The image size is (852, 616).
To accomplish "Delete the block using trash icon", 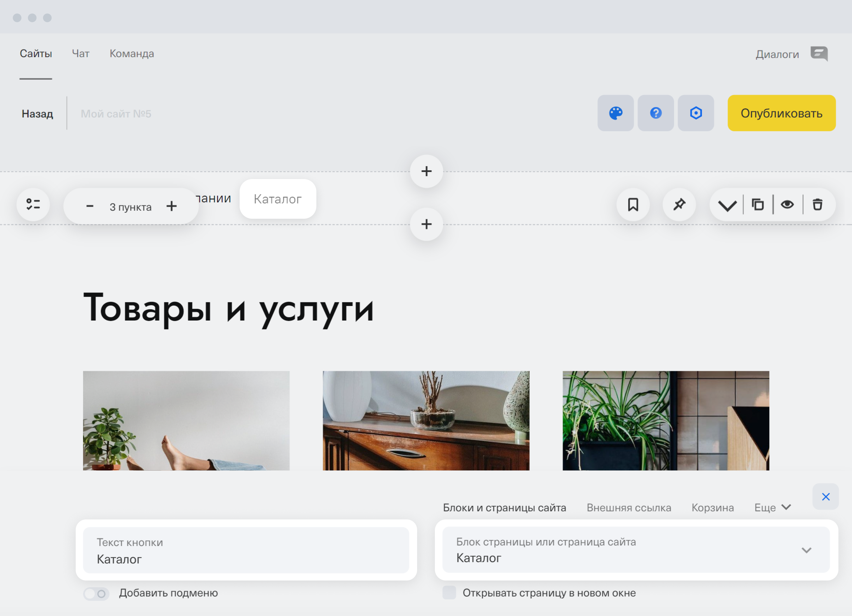I will (818, 205).
